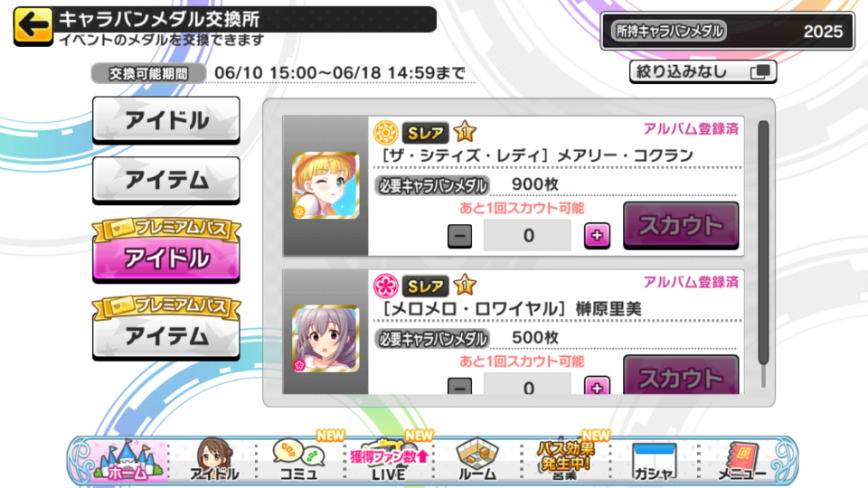Select the top アイドル category tab
Screen dimensions: 868x488
click(x=166, y=120)
